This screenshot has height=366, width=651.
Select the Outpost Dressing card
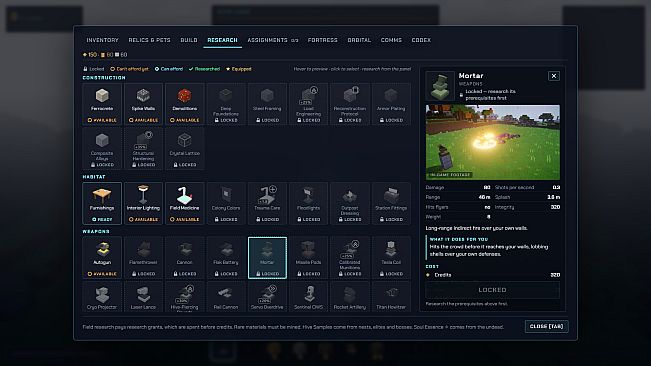[350, 203]
